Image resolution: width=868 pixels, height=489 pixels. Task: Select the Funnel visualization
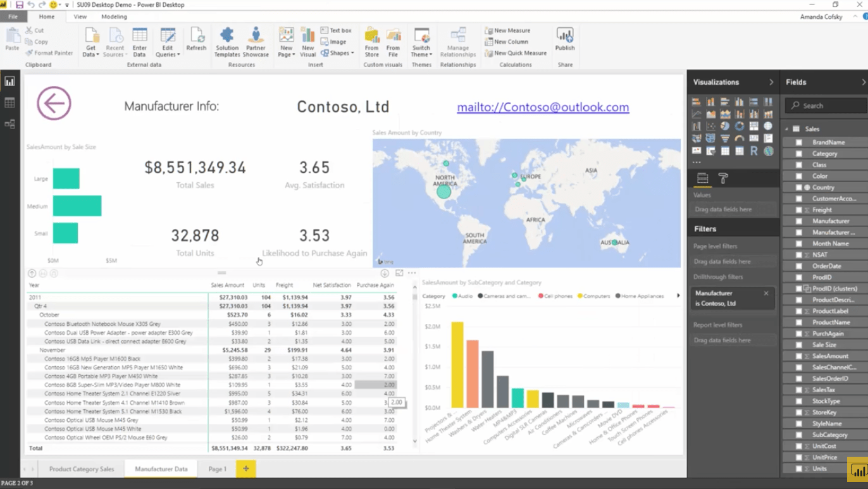725,138
